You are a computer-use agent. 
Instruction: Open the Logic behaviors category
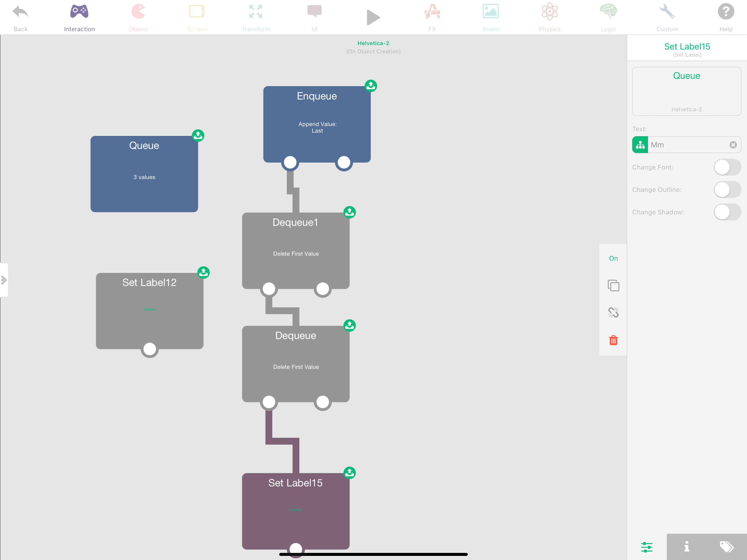[608, 17]
